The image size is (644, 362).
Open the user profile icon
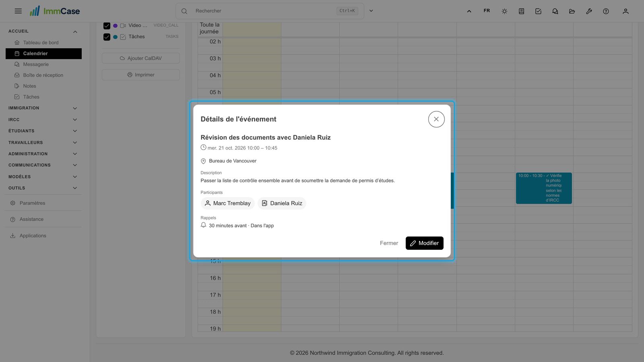625,11
